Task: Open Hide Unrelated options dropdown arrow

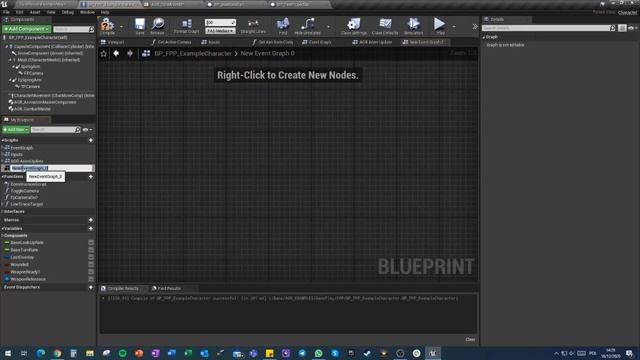Action: point(328,27)
